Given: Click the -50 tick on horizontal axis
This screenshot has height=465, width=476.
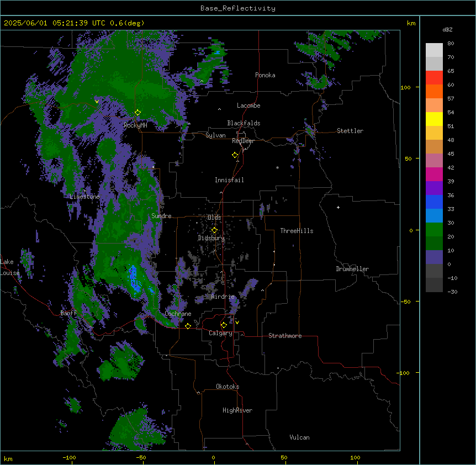Looking at the screenshot, I should pos(141,457).
